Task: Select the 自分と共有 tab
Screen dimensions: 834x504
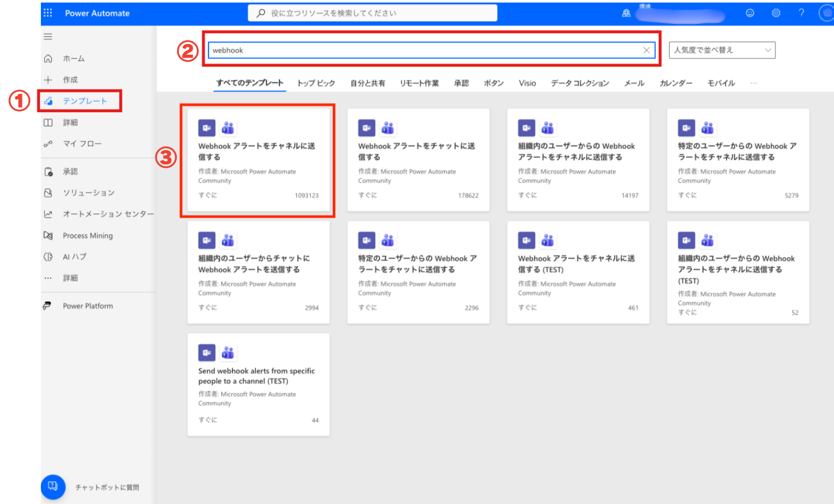Action: 367,83
